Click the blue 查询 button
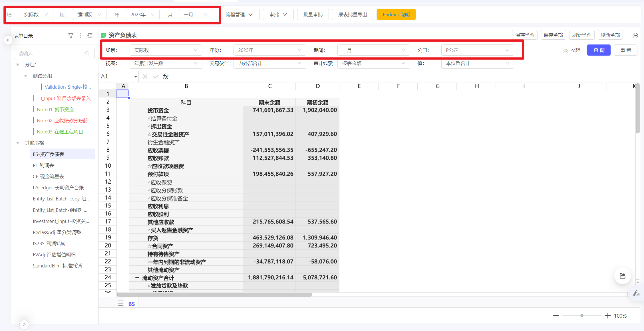 (599, 50)
